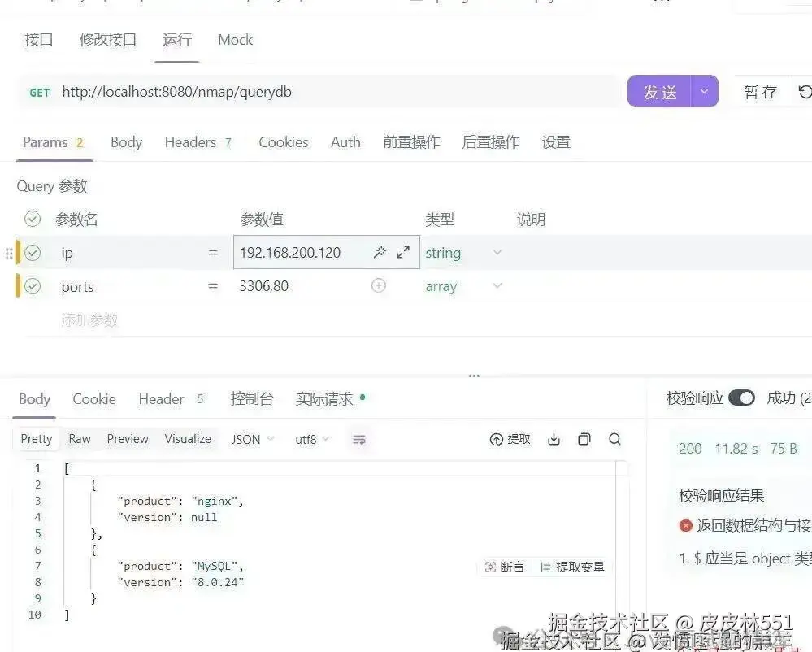Toggle the select-all params checkbox in header
Viewport: 812px width, 652px height.
(33, 219)
